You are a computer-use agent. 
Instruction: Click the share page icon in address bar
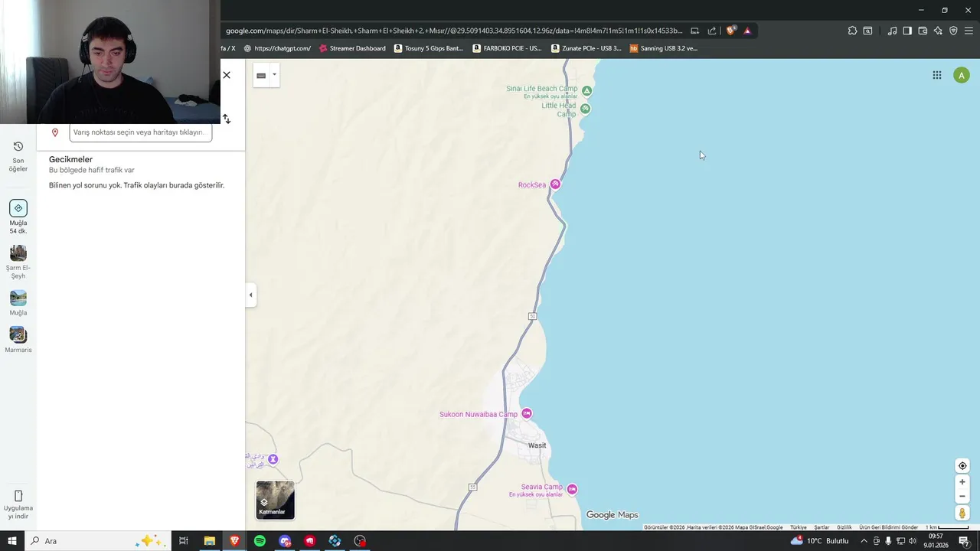[x=712, y=31]
